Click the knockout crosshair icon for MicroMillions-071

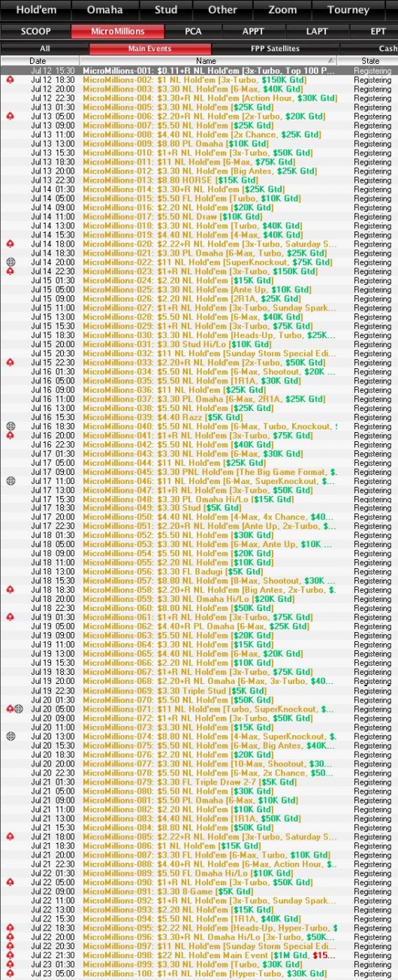coord(19,709)
